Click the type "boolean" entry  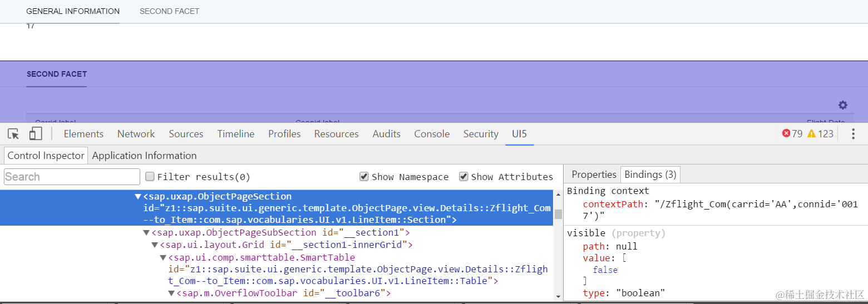click(x=624, y=293)
